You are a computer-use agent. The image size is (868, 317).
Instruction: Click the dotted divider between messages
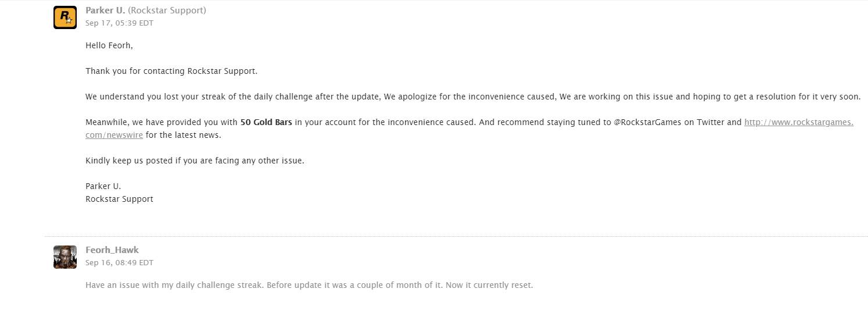[x=456, y=236]
